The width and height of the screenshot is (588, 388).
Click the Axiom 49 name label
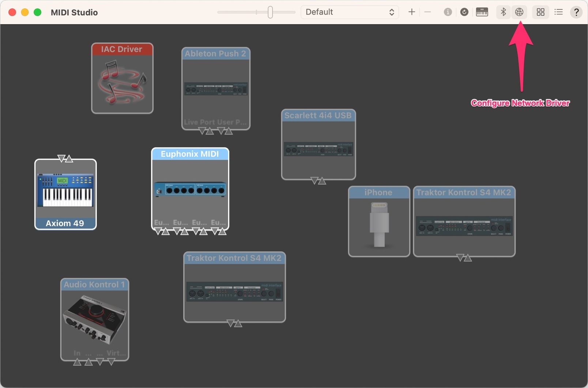pyautogui.click(x=65, y=223)
